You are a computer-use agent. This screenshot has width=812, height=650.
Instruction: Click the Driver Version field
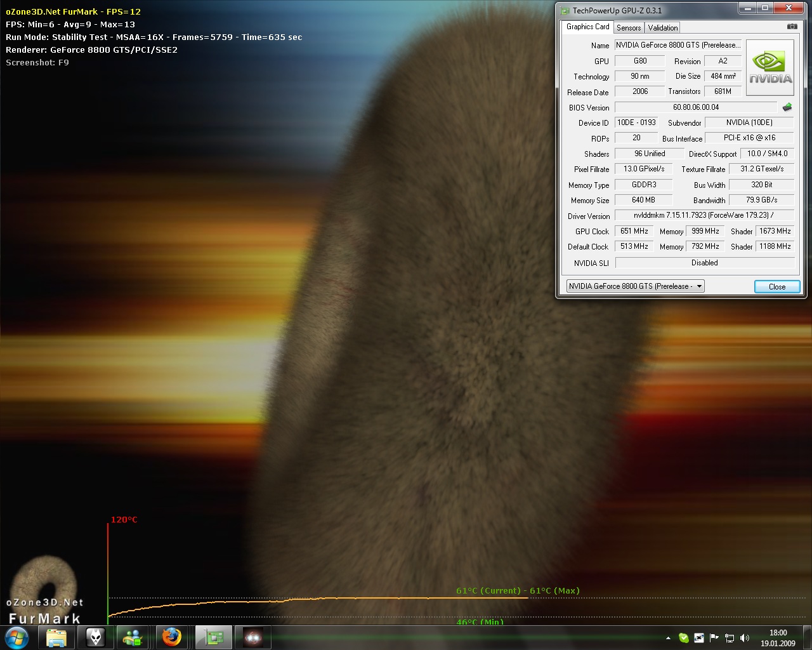(704, 215)
